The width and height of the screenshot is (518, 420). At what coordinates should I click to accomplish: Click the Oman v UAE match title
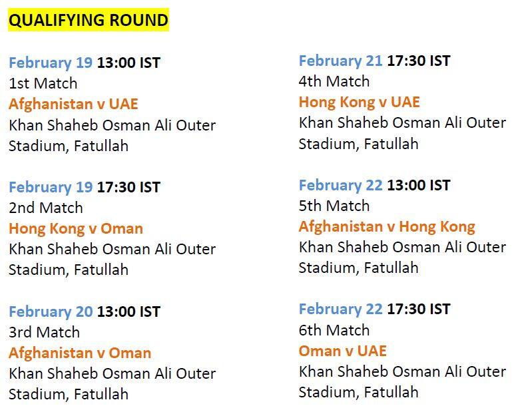[342, 351]
